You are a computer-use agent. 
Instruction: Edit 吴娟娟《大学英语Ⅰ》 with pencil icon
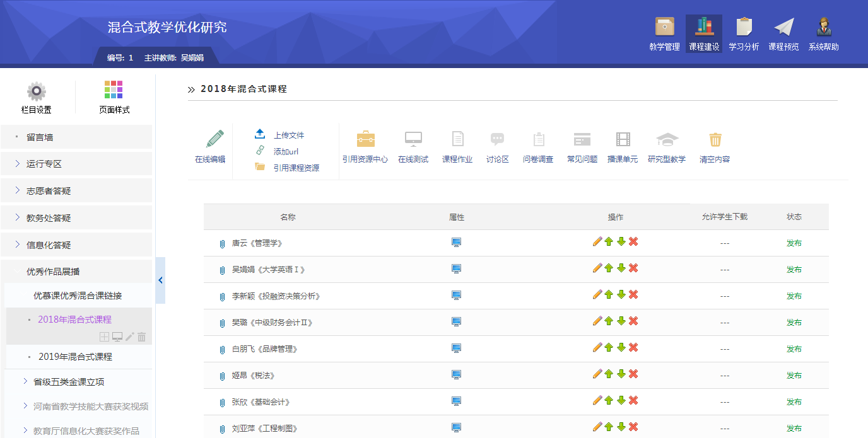pyautogui.click(x=597, y=268)
